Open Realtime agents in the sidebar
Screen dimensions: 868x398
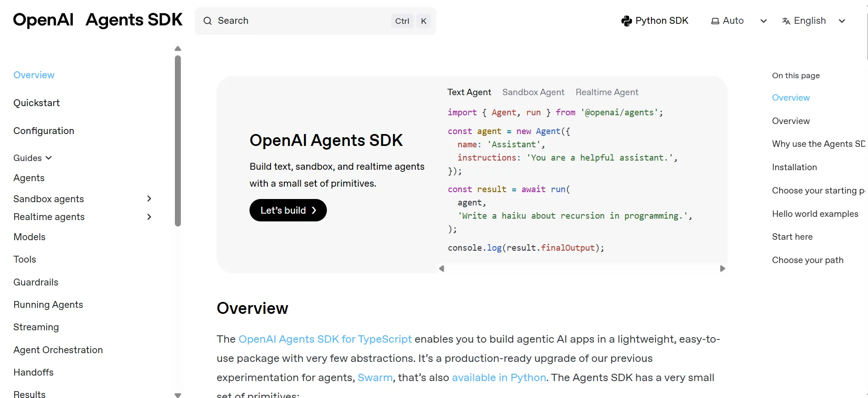[49, 217]
